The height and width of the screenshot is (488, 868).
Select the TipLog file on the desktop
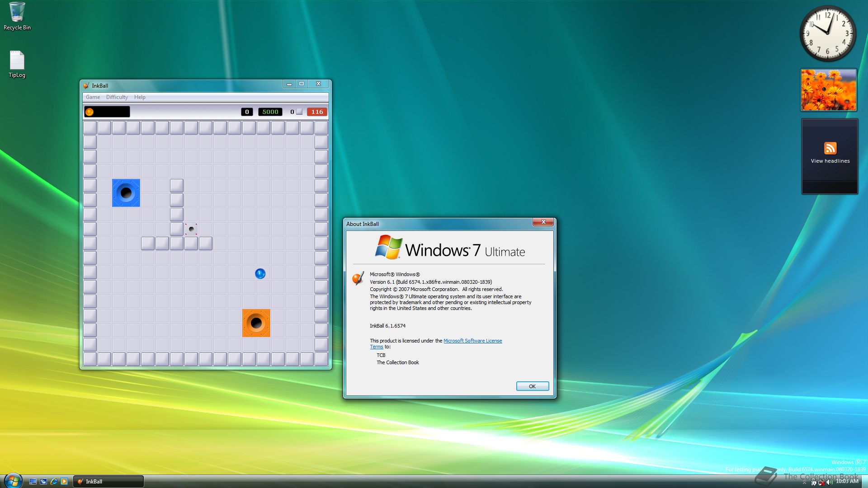click(x=17, y=64)
